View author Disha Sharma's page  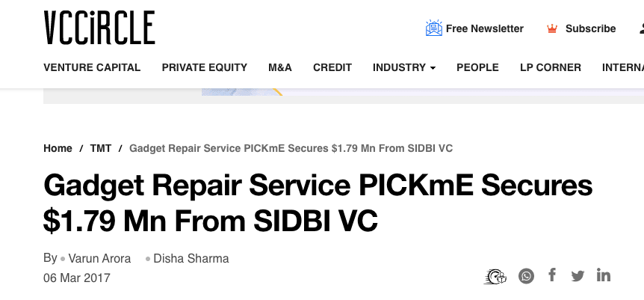[x=191, y=258]
